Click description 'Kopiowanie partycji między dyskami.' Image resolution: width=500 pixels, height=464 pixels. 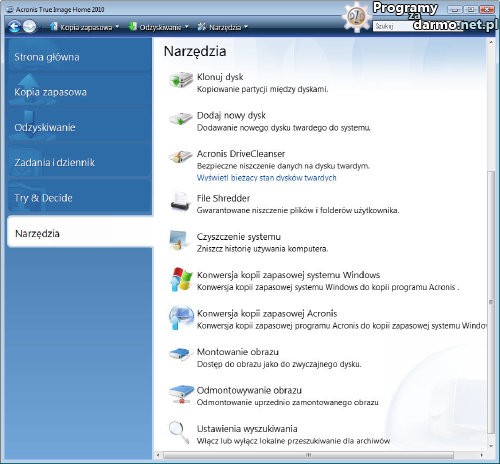click(262, 89)
